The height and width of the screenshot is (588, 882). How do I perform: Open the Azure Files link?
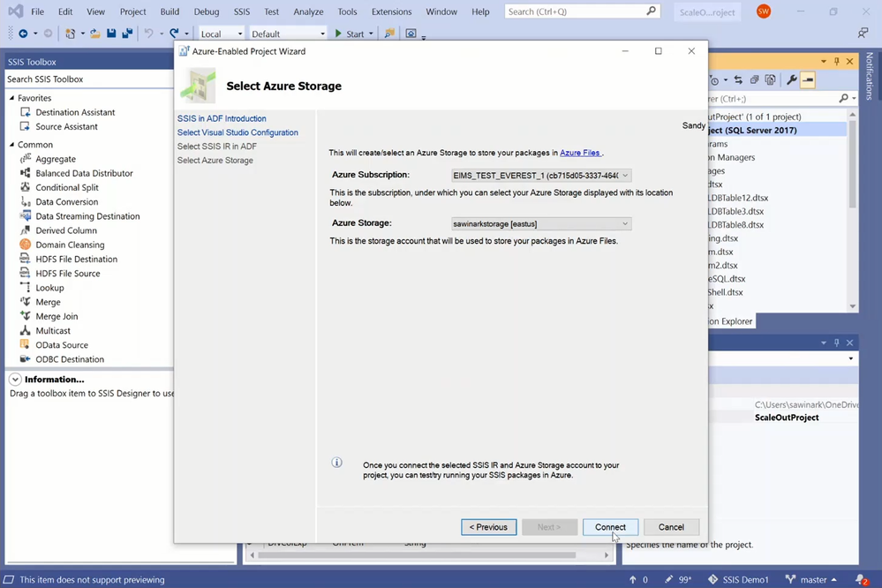(x=580, y=153)
